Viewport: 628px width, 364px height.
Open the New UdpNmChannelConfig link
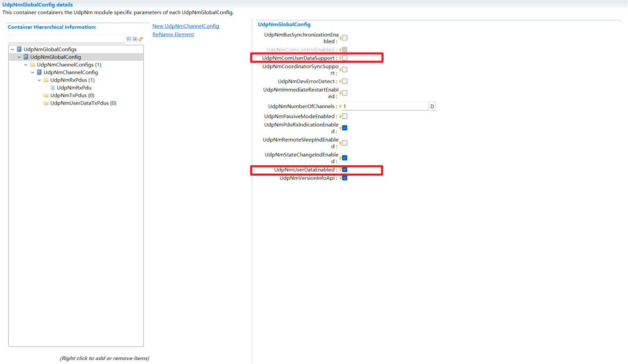(186, 26)
